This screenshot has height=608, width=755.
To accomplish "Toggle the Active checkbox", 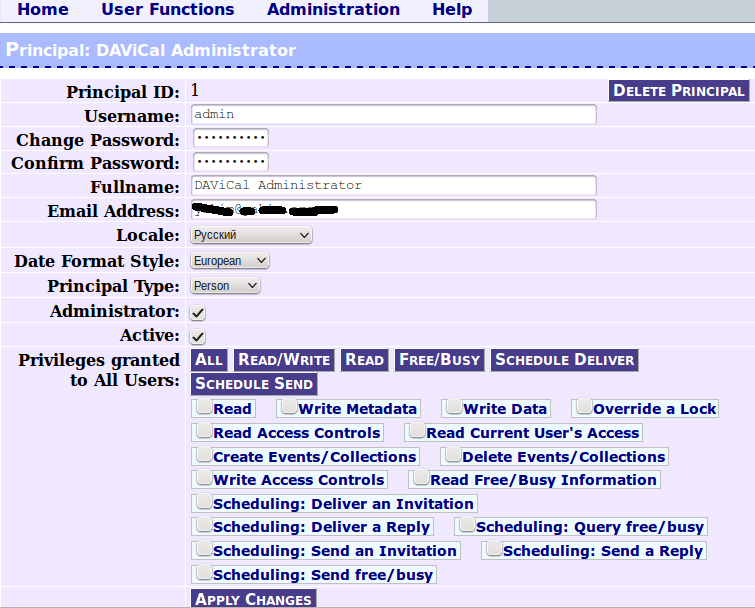I will click(198, 336).
